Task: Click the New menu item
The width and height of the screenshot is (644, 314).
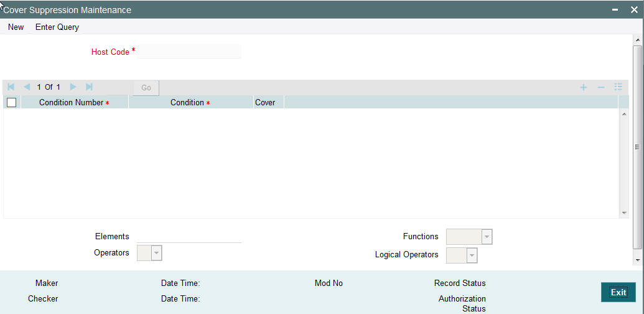Action: coord(16,27)
